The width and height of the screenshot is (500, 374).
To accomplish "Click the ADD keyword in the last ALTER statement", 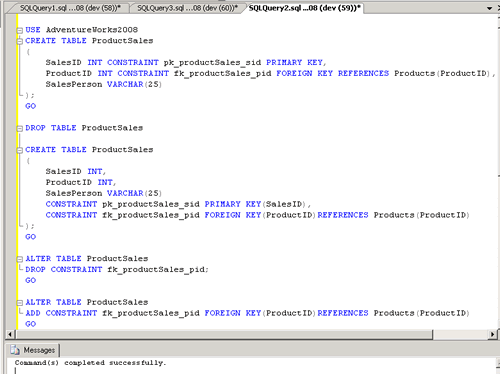I will [x=33, y=313].
